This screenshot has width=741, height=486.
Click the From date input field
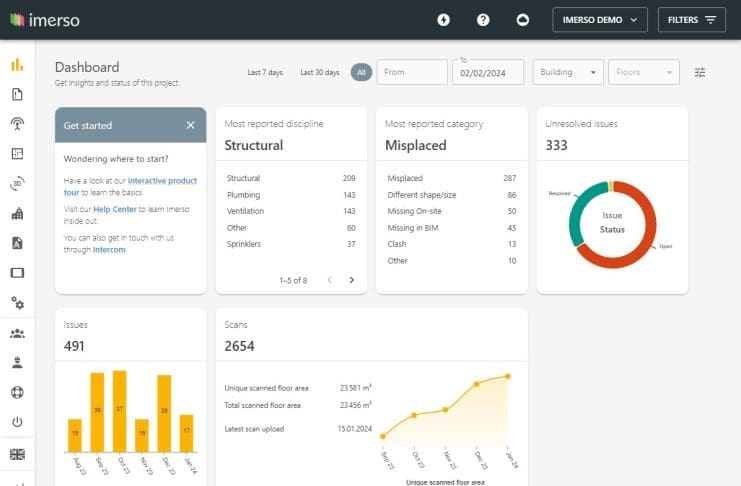(x=412, y=72)
